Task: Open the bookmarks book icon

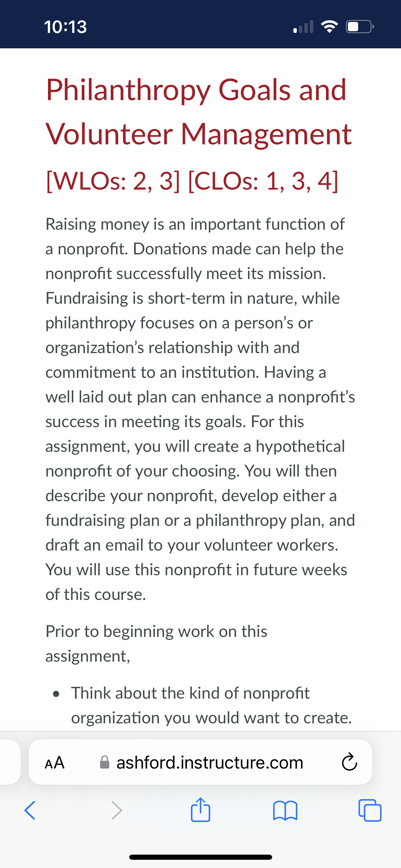Action: point(285,810)
